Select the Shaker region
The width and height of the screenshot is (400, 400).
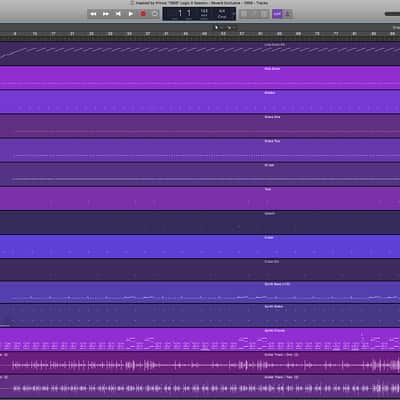point(200,102)
